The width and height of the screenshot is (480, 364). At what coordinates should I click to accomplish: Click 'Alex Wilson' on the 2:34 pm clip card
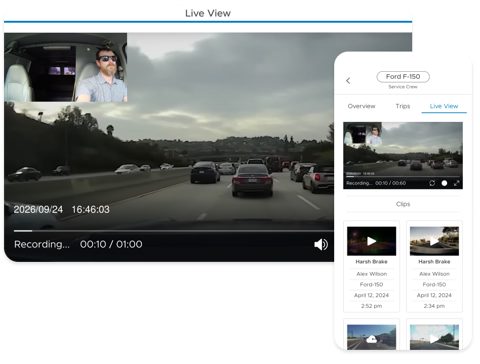coord(434,274)
